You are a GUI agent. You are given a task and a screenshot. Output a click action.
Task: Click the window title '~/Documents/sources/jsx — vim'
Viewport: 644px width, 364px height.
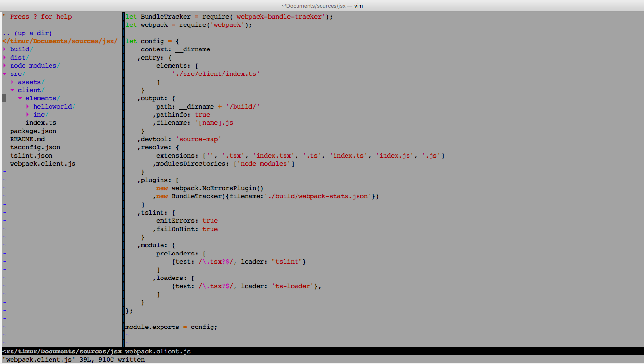tap(322, 5)
